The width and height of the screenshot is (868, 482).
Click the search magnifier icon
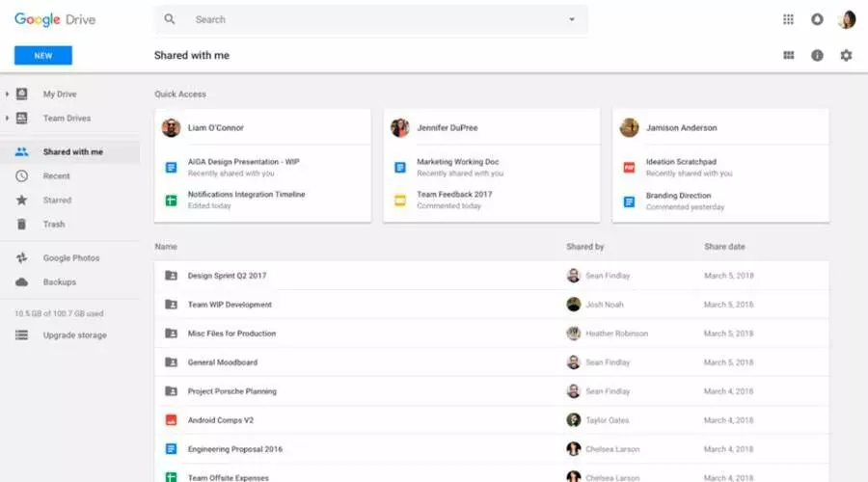point(170,19)
